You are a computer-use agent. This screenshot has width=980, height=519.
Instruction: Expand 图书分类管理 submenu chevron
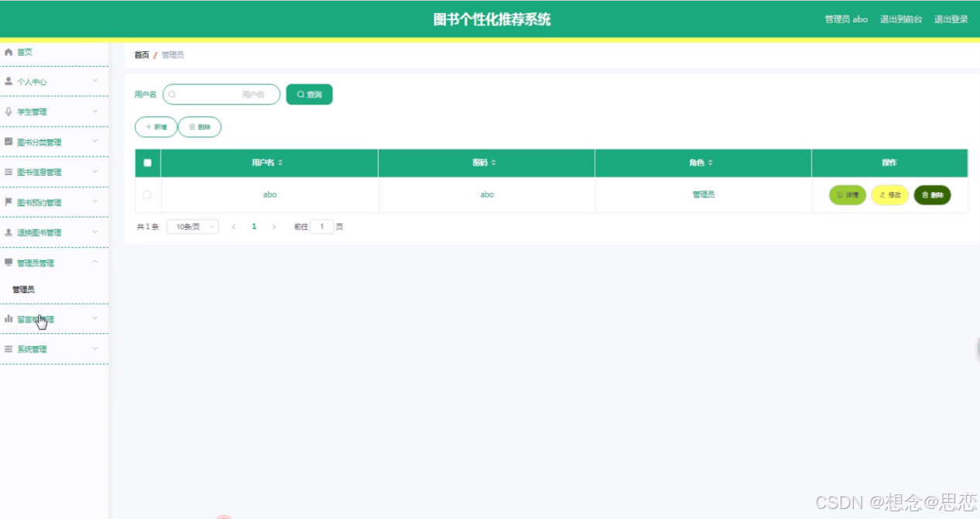coord(95,141)
